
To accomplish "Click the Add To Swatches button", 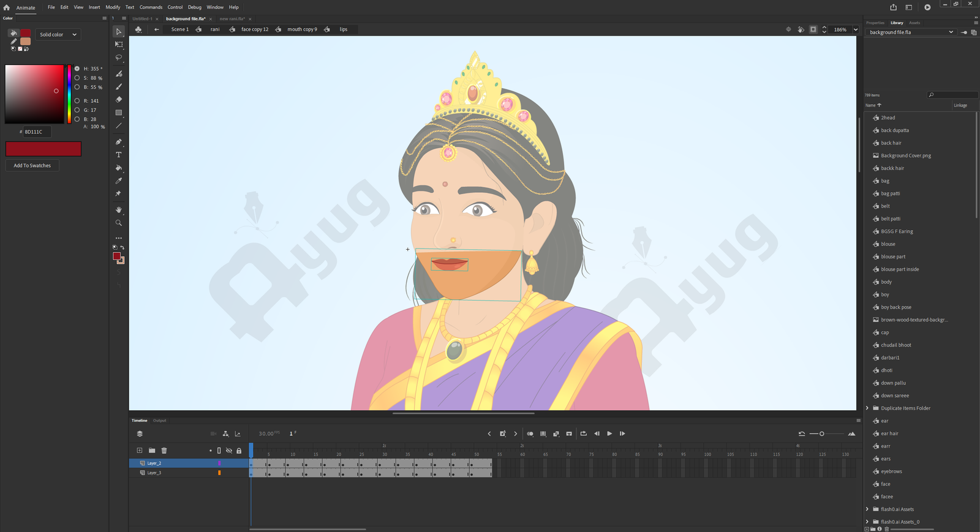I will pos(32,165).
